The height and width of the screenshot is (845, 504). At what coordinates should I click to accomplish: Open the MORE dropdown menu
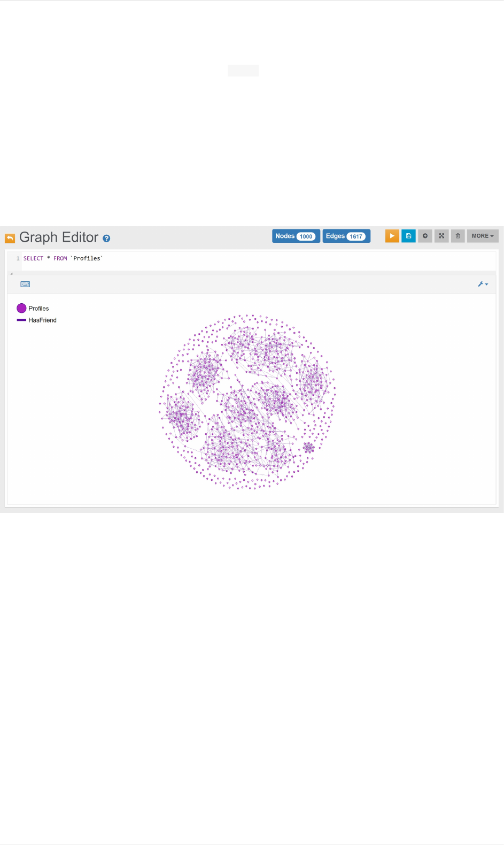tap(483, 236)
